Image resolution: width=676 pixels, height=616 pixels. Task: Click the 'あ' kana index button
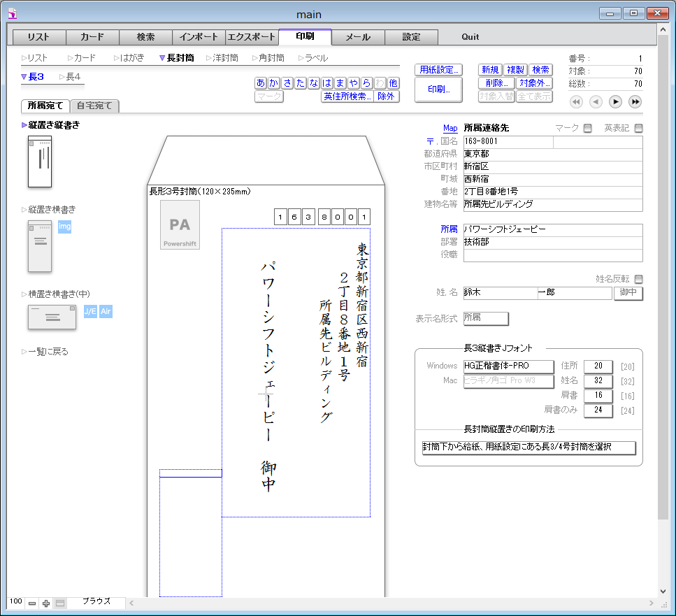261,83
